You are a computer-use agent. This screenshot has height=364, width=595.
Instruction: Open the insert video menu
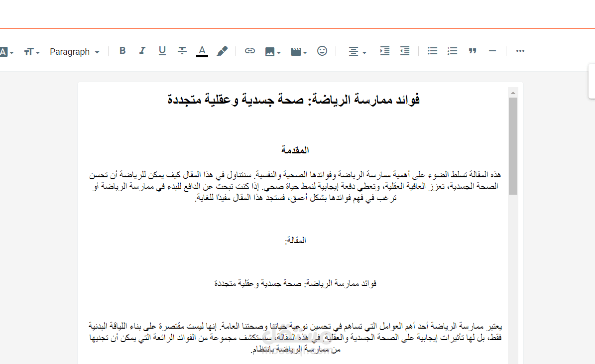(299, 52)
